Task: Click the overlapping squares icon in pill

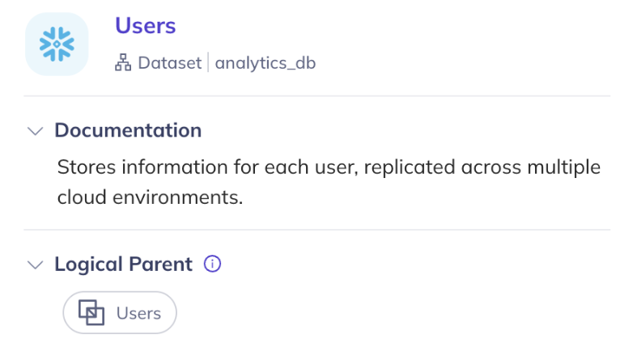Action: (91, 313)
